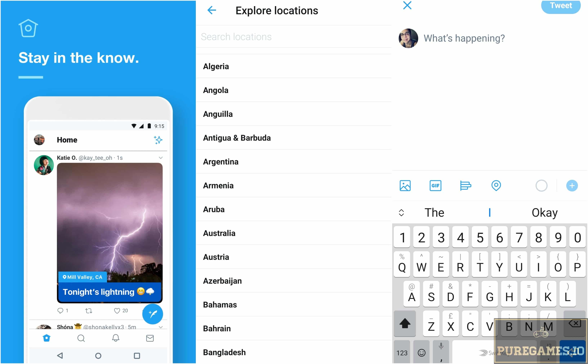This screenshot has height=364, width=588.
Task: Select Australia from the locations list
Action: pyautogui.click(x=219, y=233)
